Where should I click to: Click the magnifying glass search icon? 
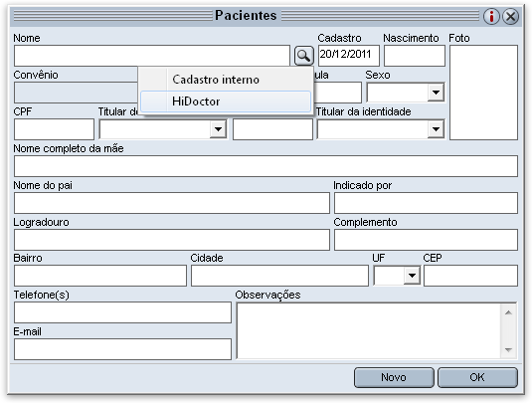tap(303, 56)
